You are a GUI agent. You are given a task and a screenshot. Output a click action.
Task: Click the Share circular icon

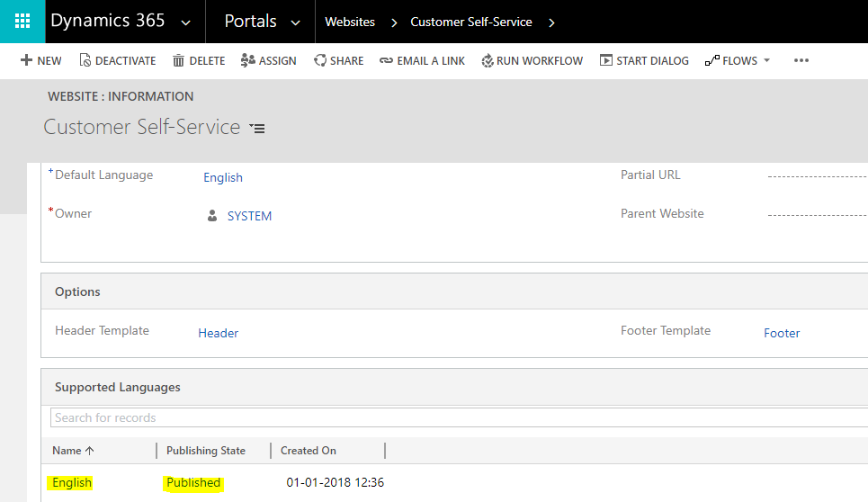pyautogui.click(x=320, y=60)
